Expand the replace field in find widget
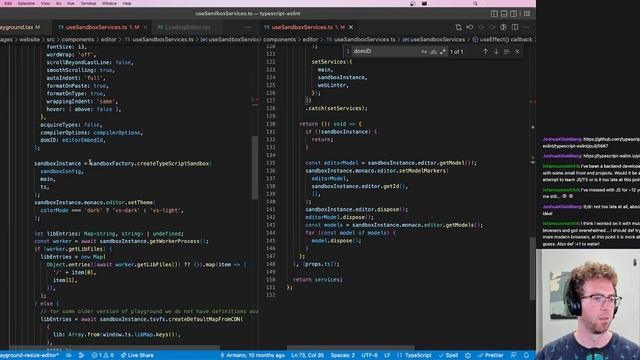640x360 pixels. click(x=348, y=51)
